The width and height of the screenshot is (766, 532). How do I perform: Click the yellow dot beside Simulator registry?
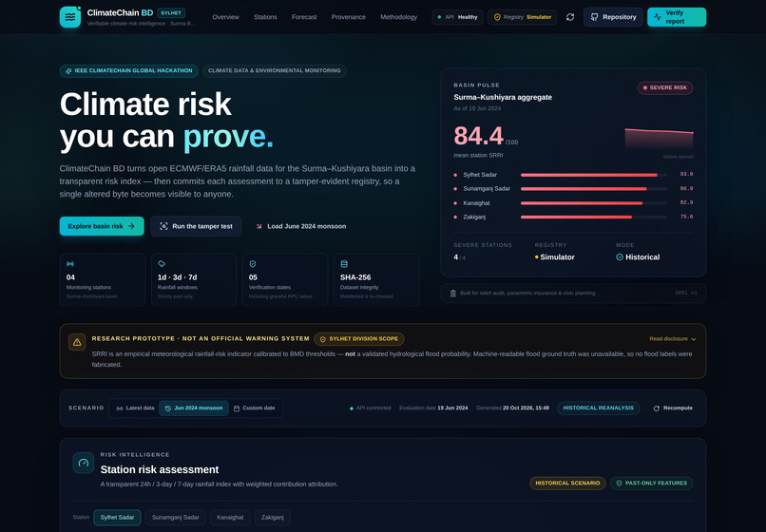(x=536, y=256)
